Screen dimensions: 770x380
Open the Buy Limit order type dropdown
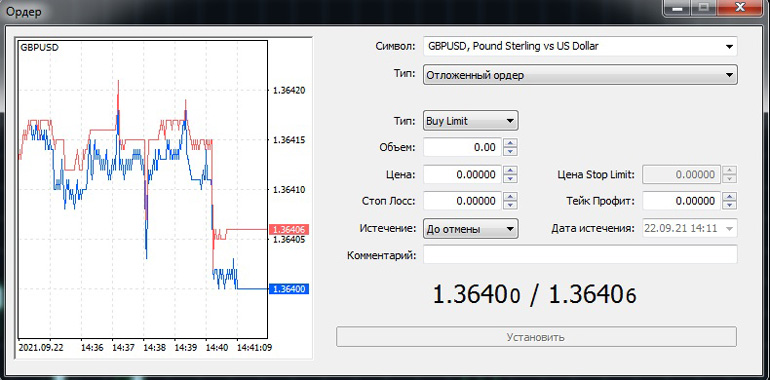(x=470, y=121)
